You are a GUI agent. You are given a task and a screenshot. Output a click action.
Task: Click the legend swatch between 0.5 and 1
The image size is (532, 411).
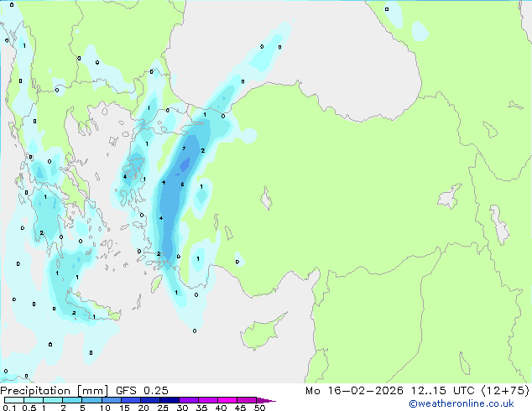click(x=34, y=400)
